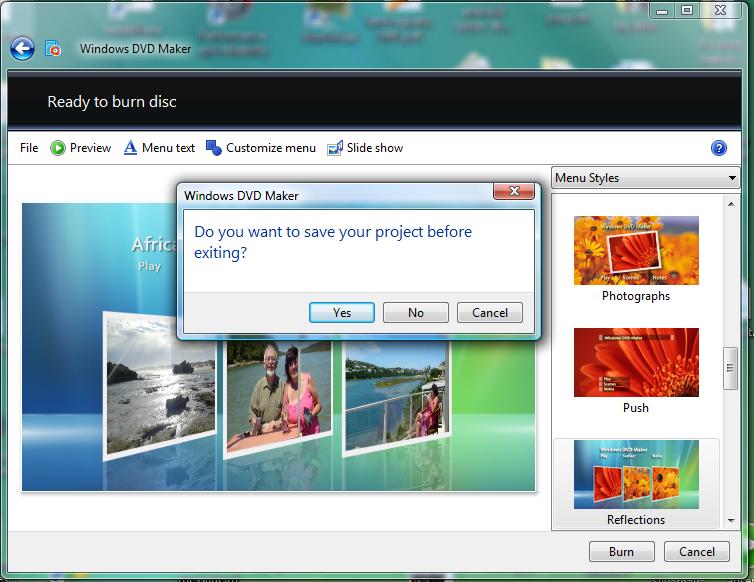The image size is (754, 582).
Task: Click the Preview toolbar label
Action: point(90,148)
